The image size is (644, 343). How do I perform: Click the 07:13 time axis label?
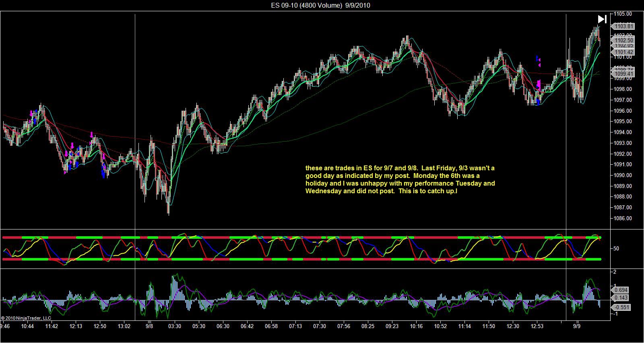pyautogui.click(x=295, y=326)
